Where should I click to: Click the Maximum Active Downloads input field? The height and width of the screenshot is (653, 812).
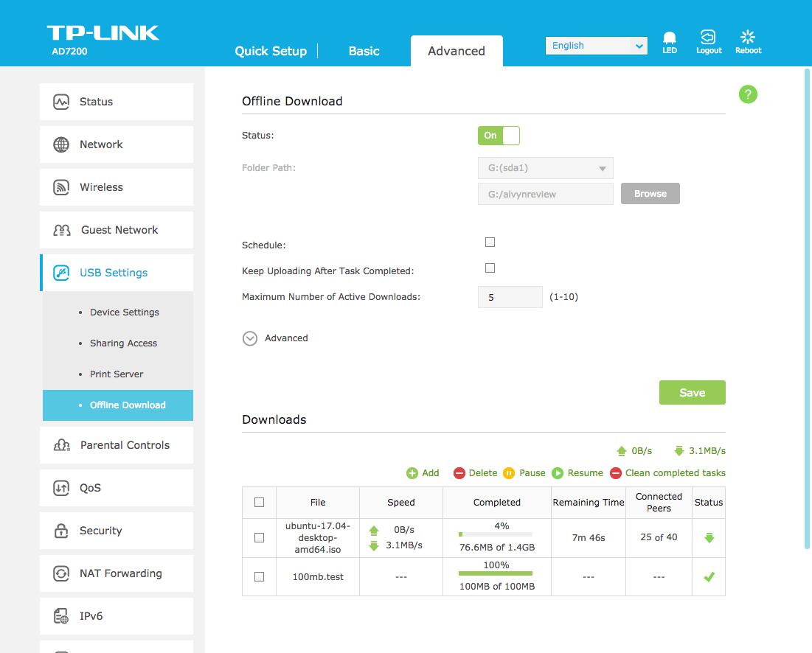click(510, 297)
